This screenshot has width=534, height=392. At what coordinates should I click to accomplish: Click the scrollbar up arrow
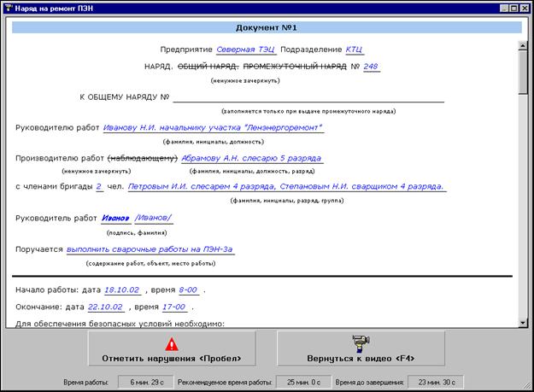click(x=523, y=45)
